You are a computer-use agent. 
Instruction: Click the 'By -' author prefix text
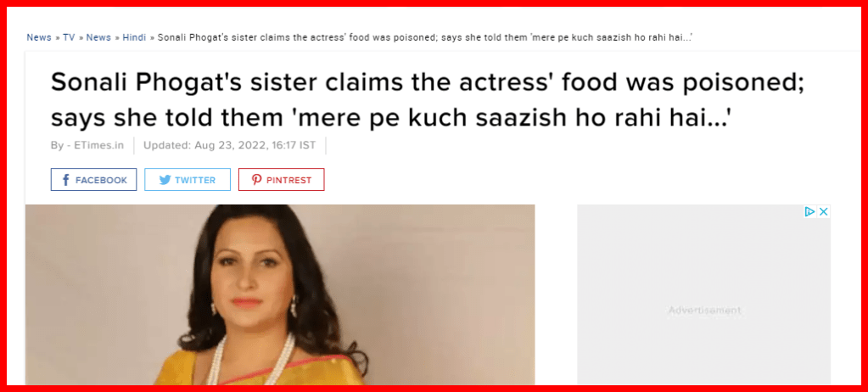point(60,146)
